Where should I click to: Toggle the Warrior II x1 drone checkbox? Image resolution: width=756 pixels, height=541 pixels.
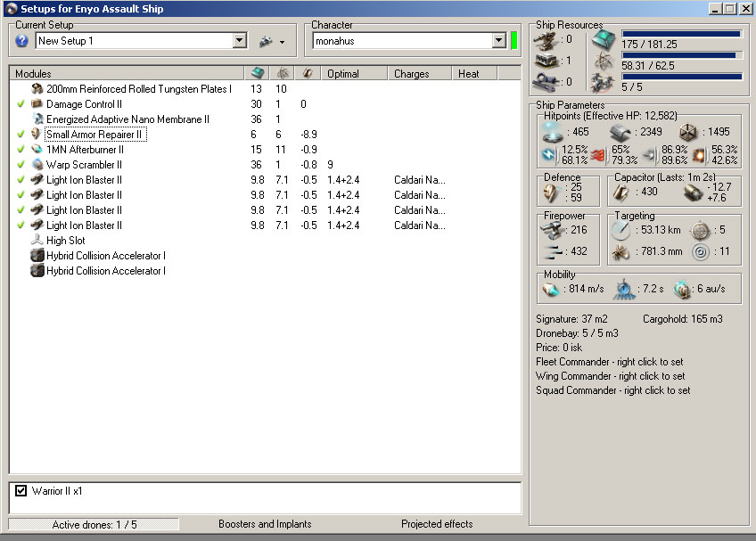pyautogui.click(x=21, y=491)
